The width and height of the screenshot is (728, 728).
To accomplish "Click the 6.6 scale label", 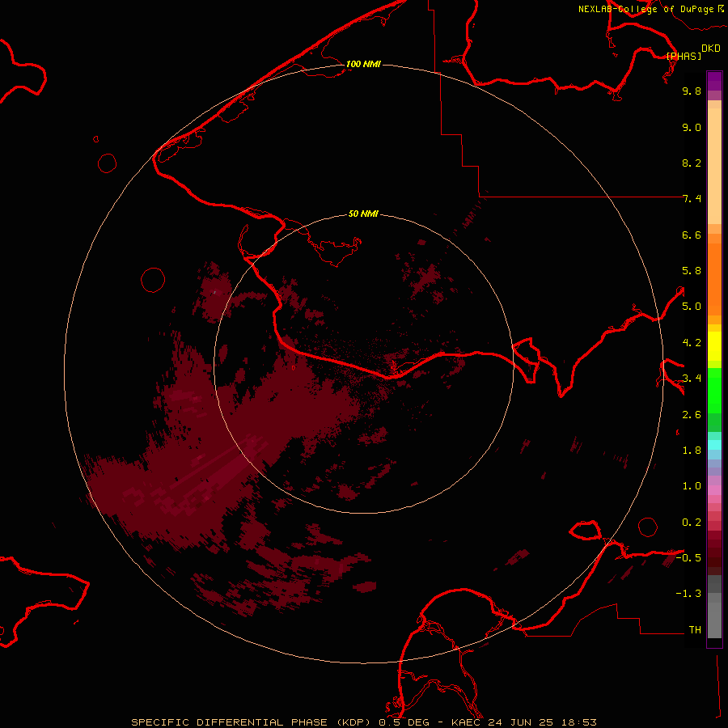I will pos(692,235).
